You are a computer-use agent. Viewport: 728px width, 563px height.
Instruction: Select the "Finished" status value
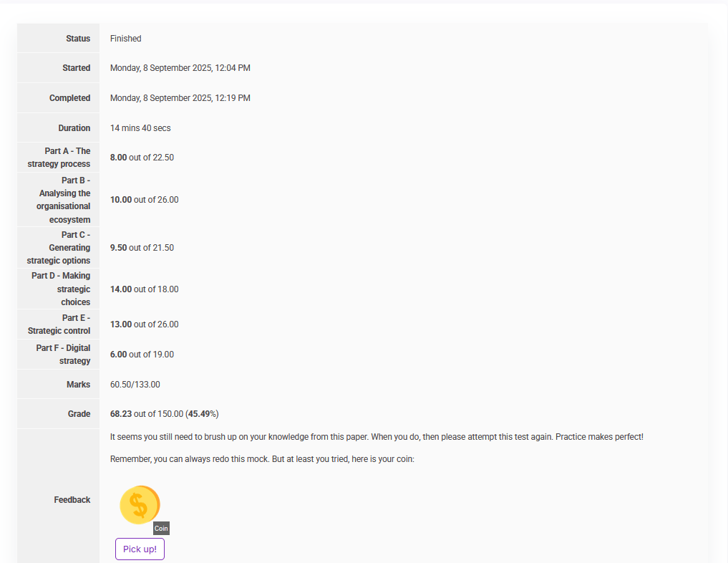[126, 39]
